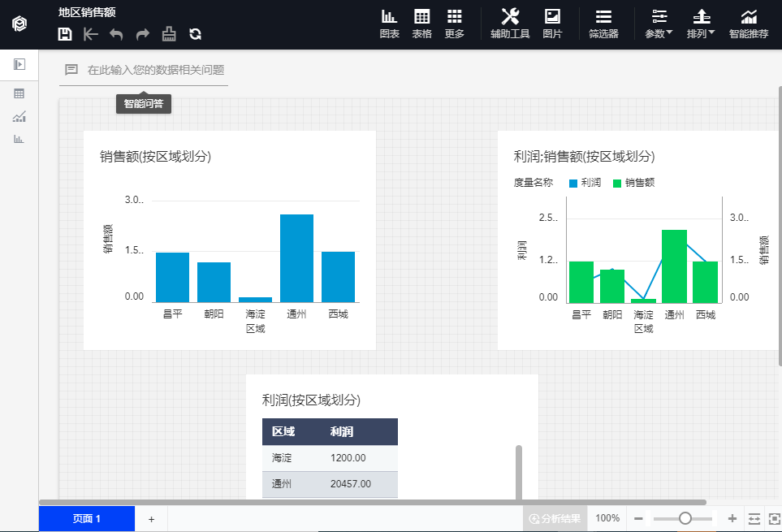Click the format brush icon
The width and height of the screenshot is (782, 532).
[x=169, y=33]
